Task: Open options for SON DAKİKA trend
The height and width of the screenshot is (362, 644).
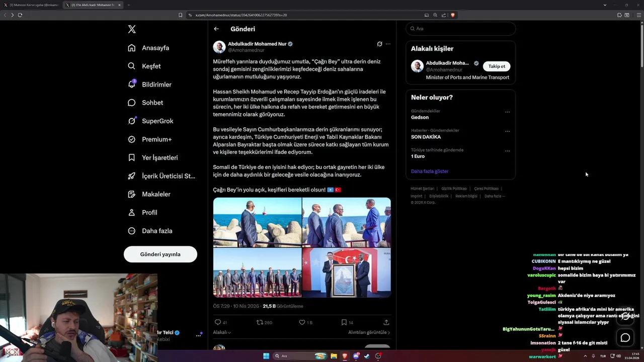Action: point(507,132)
